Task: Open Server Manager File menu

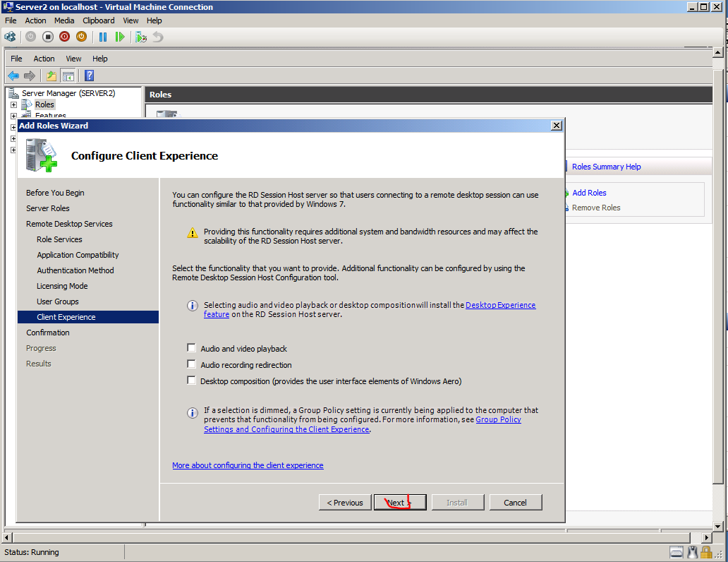Action: 16,59
